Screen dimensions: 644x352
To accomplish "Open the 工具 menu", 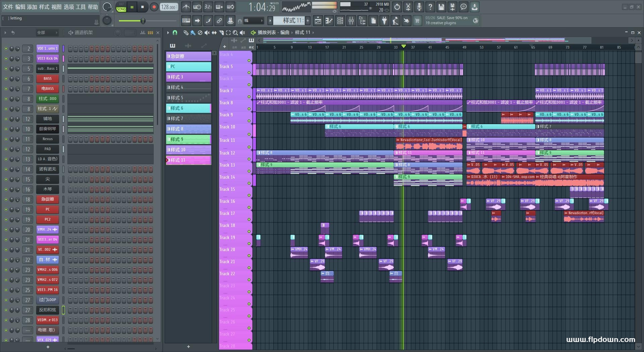I will tap(81, 7).
